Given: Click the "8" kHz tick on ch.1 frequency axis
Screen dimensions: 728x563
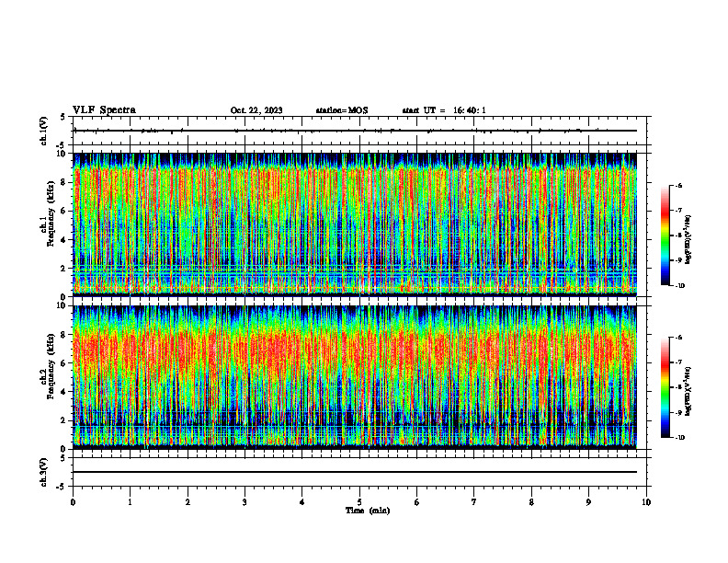Looking at the screenshot, I should (x=64, y=182).
